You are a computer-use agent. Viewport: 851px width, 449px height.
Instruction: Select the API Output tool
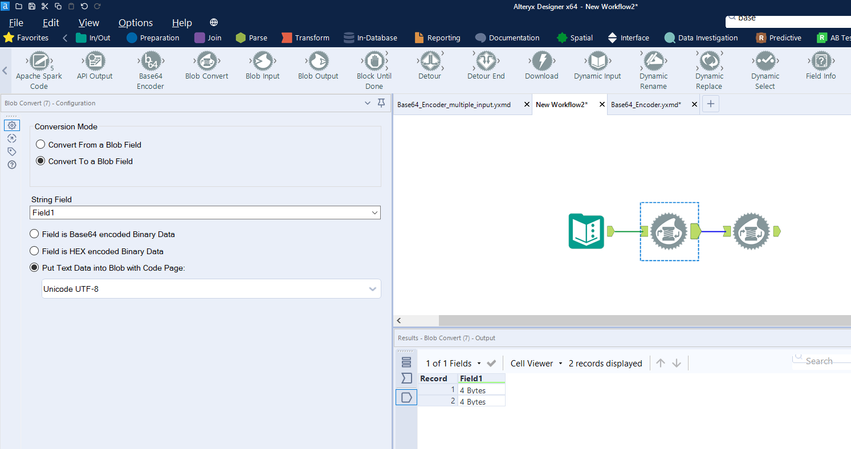(x=94, y=66)
